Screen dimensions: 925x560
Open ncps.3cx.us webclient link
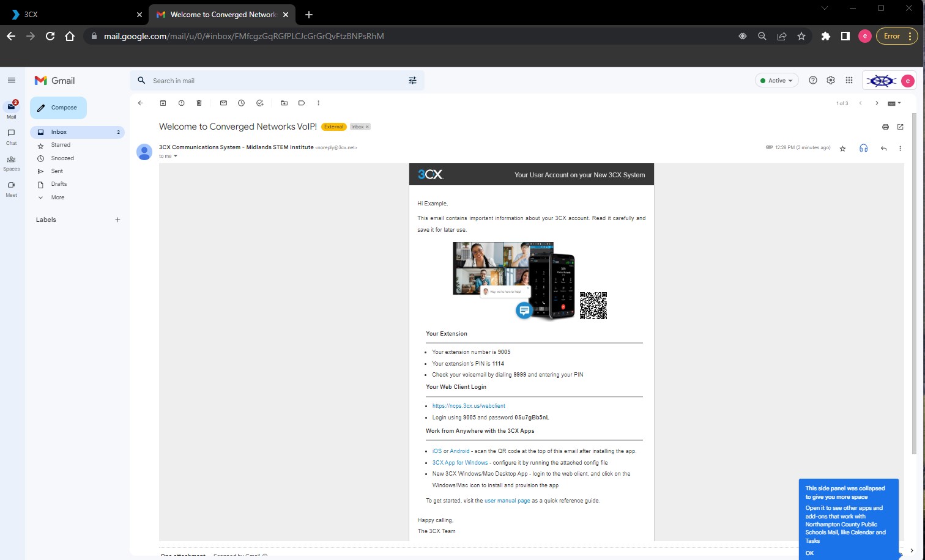tap(469, 406)
